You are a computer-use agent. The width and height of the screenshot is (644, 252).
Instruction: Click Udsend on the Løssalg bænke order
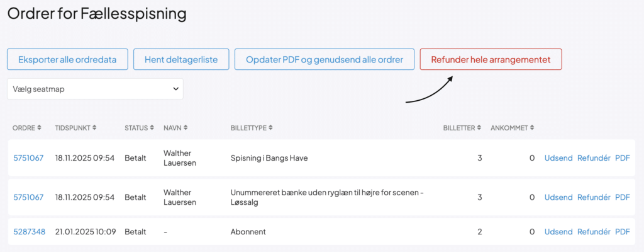tap(558, 197)
